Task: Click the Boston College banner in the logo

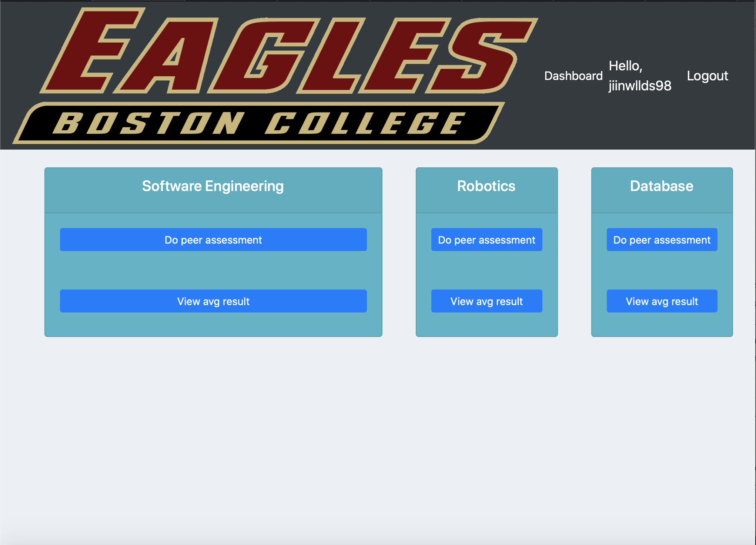Action: (x=259, y=123)
